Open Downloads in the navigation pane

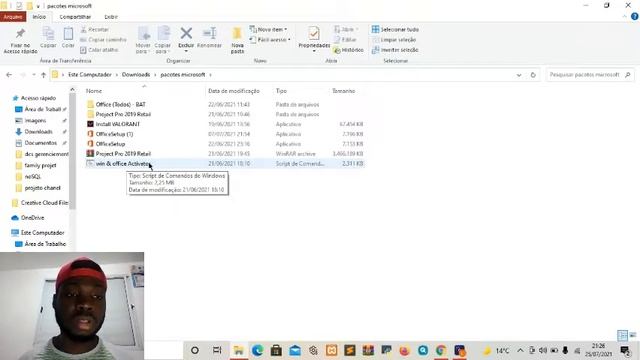(x=38, y=131)
